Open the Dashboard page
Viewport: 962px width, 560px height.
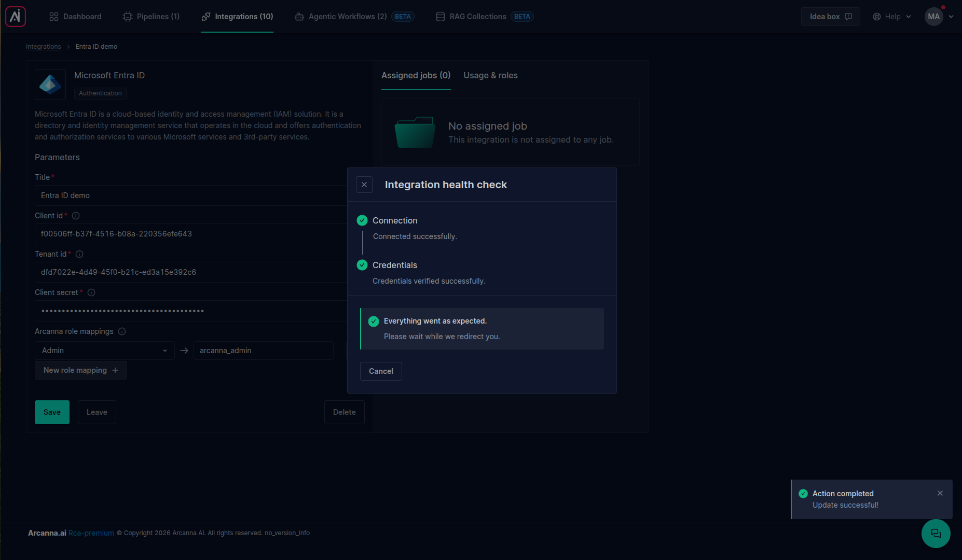(75, 17)
